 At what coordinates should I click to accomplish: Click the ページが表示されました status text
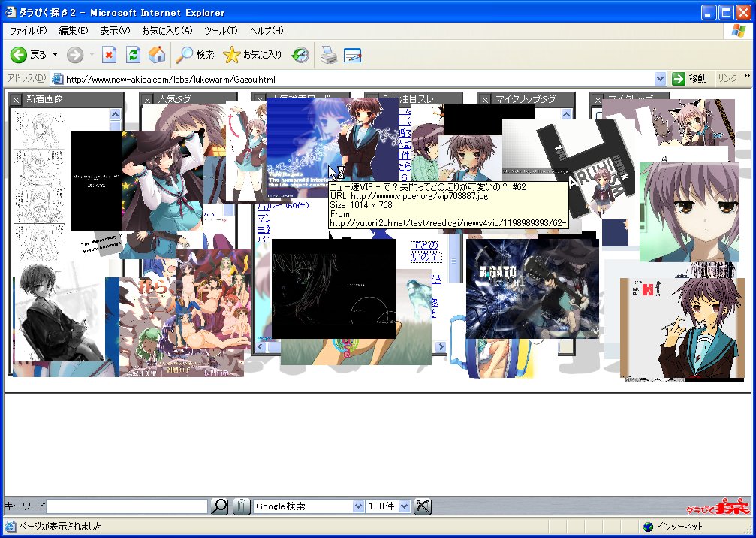pos(60,527)
